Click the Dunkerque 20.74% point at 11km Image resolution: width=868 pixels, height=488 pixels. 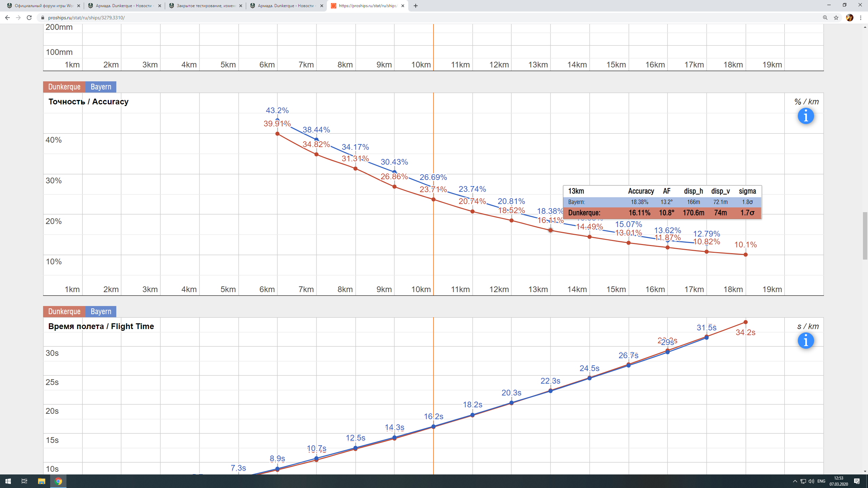coord(472,211)
